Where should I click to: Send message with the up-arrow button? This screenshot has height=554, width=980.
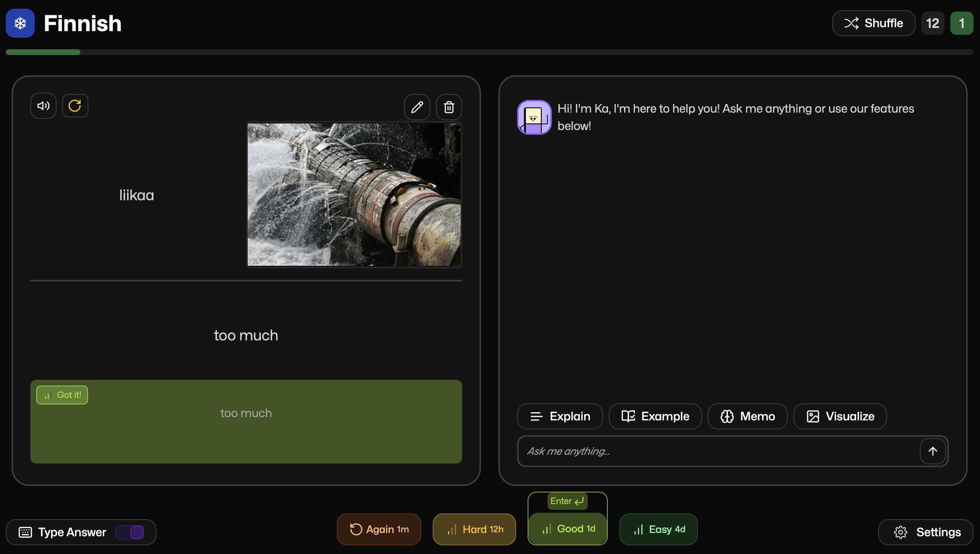coord(933,451)
